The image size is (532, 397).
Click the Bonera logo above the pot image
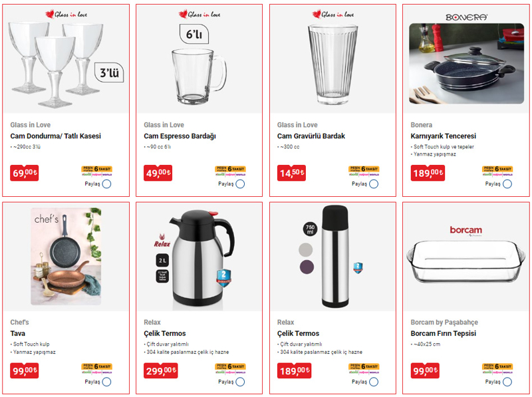tap(466, 17)
